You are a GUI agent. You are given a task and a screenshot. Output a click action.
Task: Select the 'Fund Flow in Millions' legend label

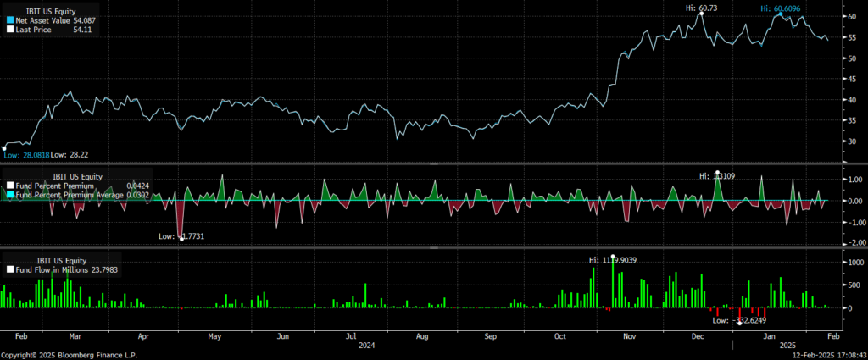click(53, 270)
